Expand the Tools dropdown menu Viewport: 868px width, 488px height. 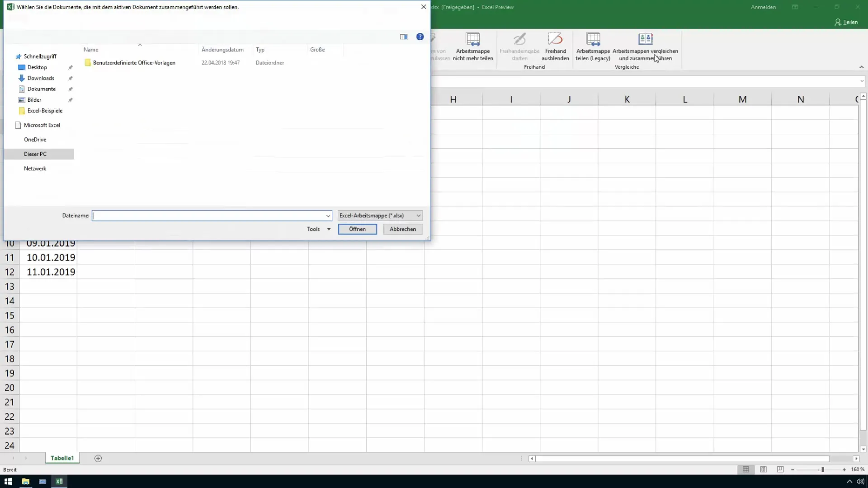(x=318, y=229)
